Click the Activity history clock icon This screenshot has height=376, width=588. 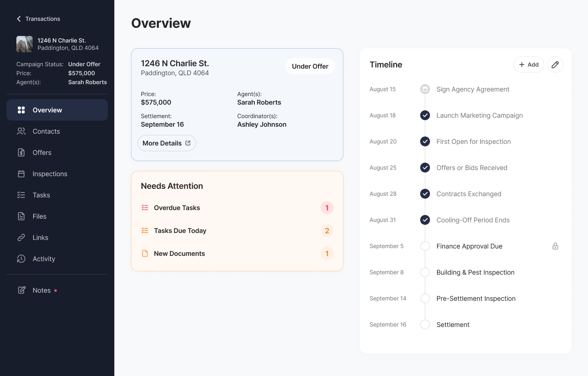(x=21, y=259)
